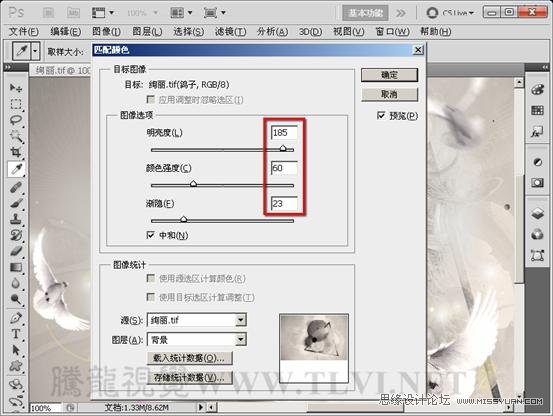
Task: Click the Cancel (取消) button
Action: tap(389, 94)
